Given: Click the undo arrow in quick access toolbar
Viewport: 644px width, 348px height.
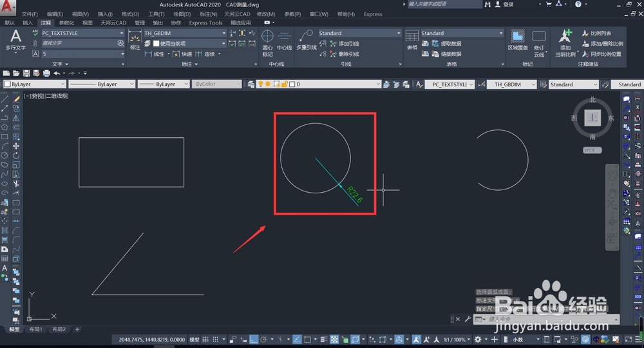Looking at the screenshot, I should pyautogui.click(x=57, y=73).
